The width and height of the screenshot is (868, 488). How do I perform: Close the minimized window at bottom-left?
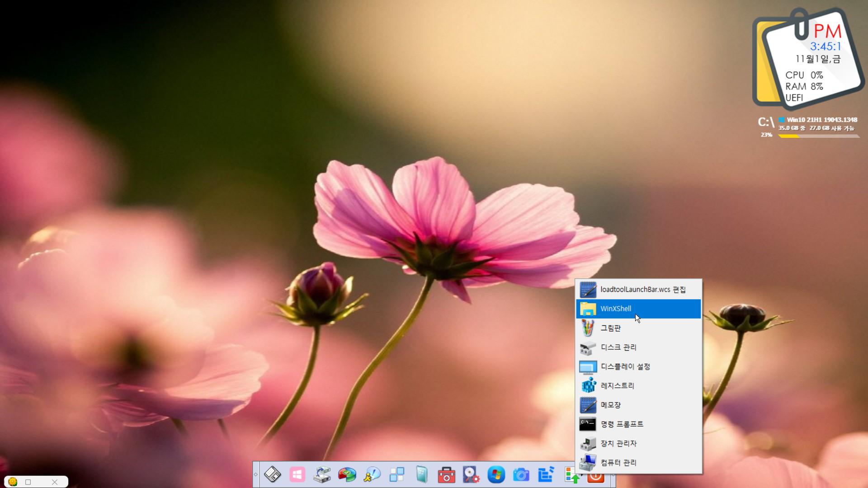55,482
